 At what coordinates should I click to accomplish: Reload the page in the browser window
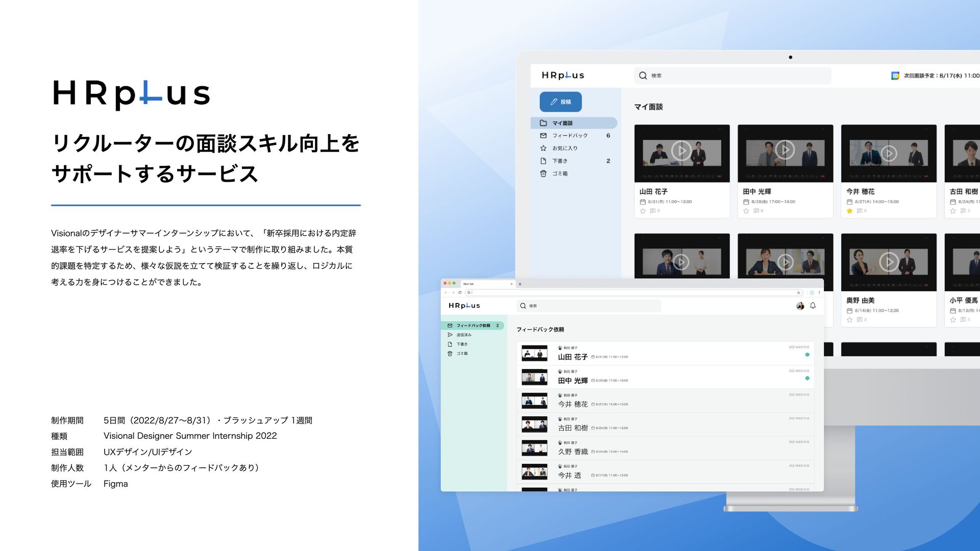click(460, 293)
